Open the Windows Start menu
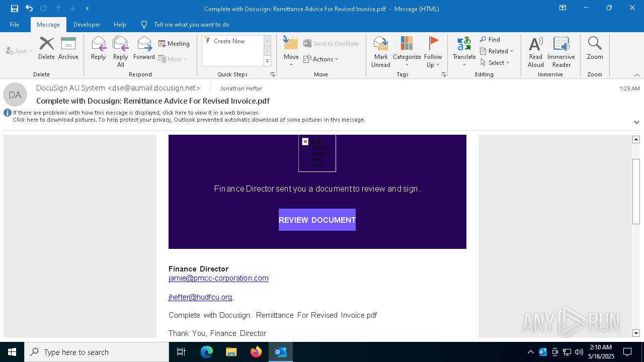This screenshot has width=644, height=362. [x=12, y=352]
